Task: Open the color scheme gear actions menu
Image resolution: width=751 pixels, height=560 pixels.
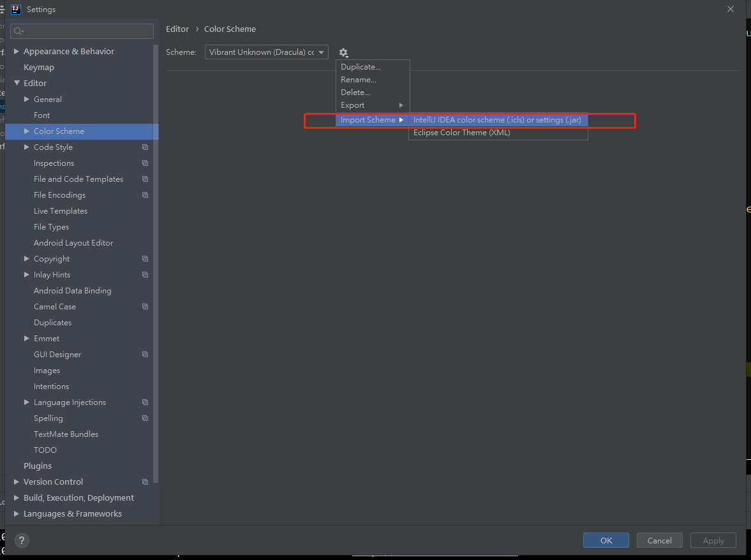Action: tap(343, 52)
